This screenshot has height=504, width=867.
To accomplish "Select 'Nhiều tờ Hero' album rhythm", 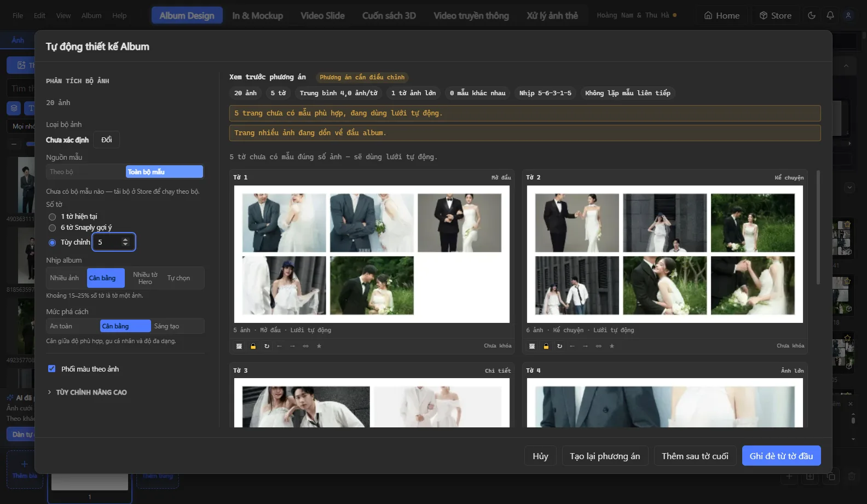I will [x=145, y=278].
